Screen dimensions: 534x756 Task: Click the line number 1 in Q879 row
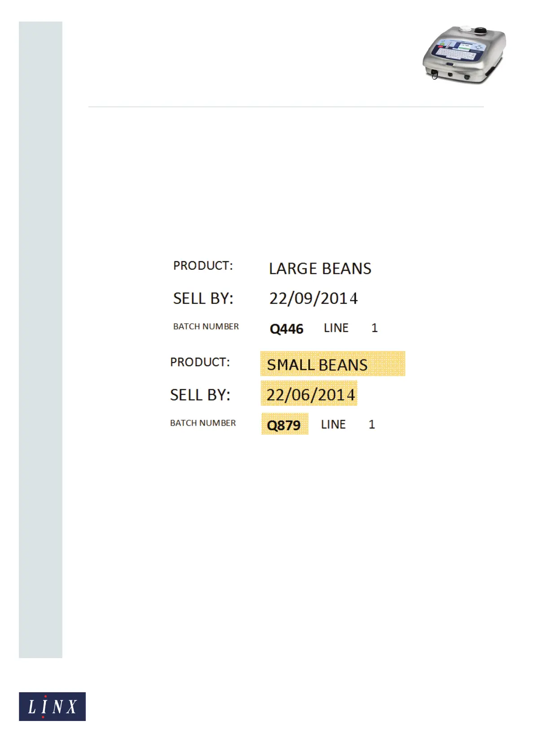(x=372, y=425)
